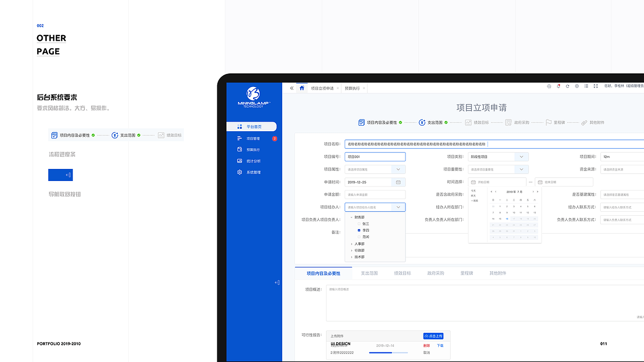Click the 结束日期 end date field

coord(564,182)
